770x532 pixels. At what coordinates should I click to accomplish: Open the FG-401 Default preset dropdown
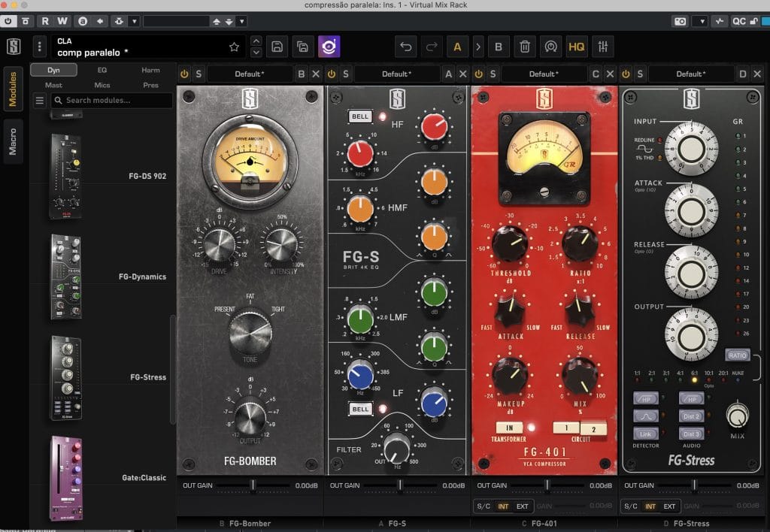(541, 74)
